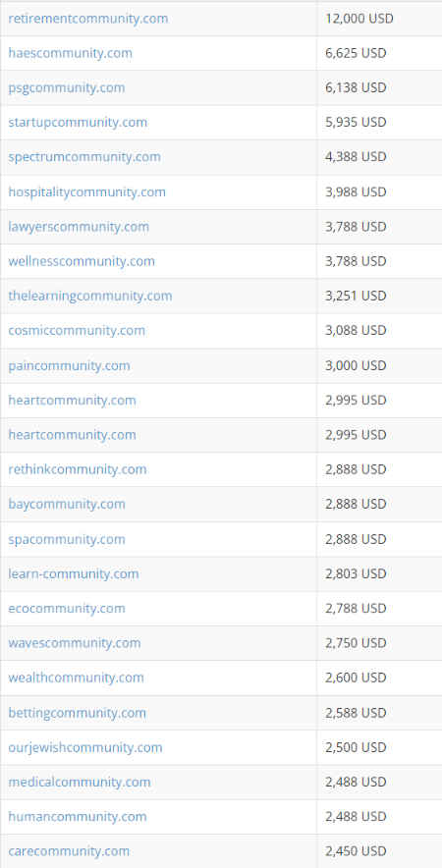
Task: Visit startupcommunity.com listing
Action: pyautogui.click(x=78, y=123)
